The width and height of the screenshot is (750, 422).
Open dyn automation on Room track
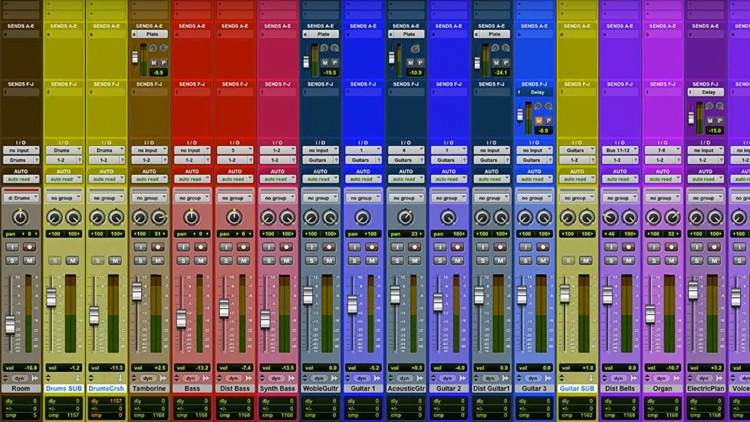tap(20, 378)
